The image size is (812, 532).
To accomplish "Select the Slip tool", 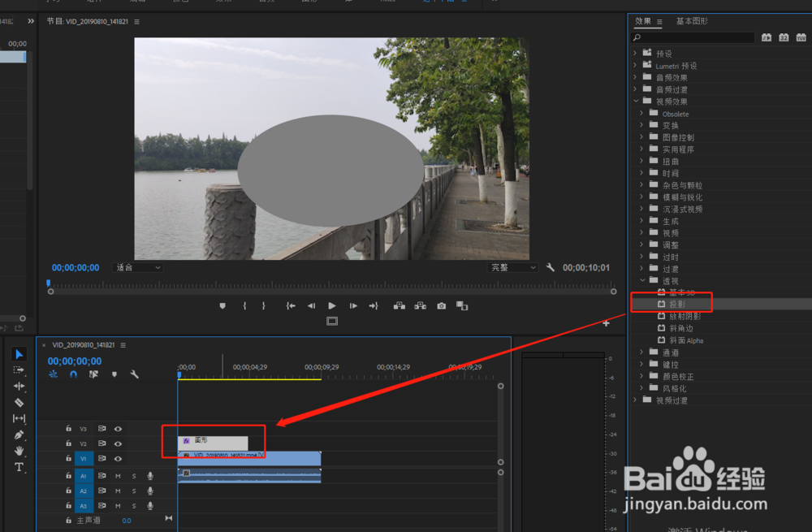I will coord(19,418).
